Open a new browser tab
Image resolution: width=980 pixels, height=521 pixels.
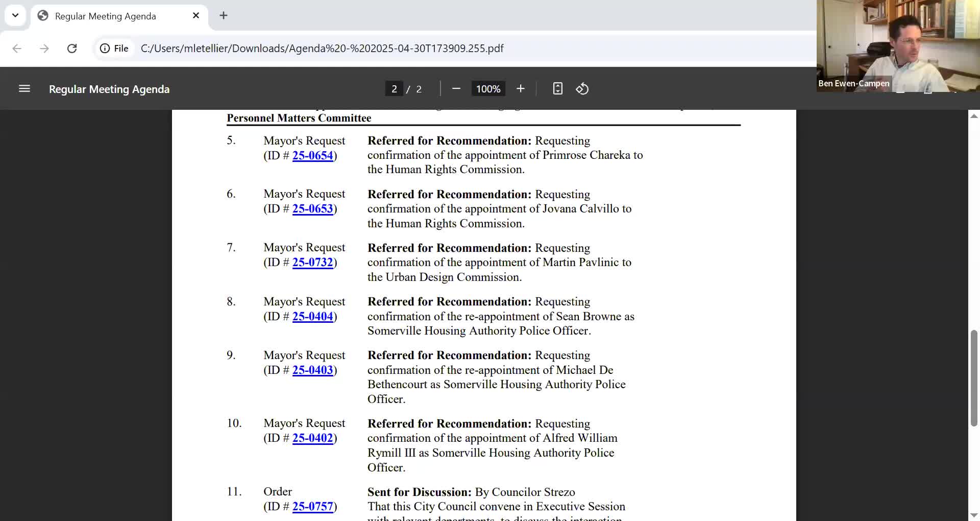(224, 15)
